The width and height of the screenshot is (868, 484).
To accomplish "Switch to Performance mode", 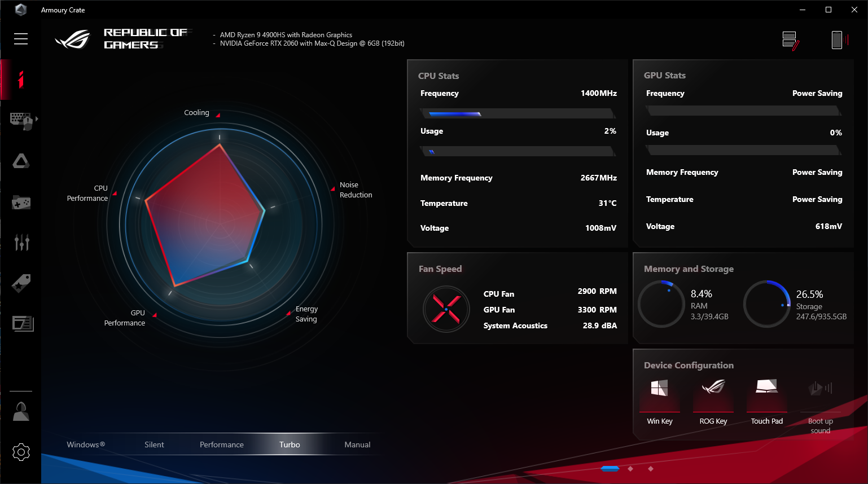I will pyautogui.click(x=222, y=445).
